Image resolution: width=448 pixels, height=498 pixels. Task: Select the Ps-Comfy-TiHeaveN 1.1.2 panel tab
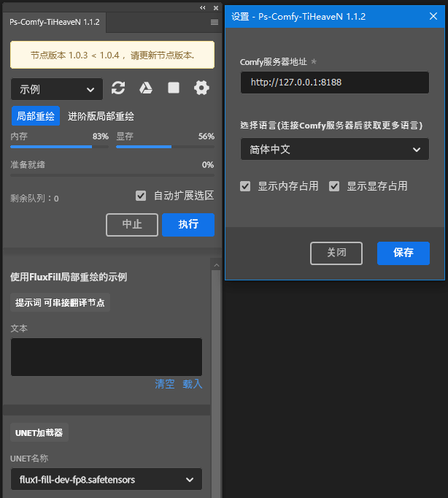[x=55, y=22]
